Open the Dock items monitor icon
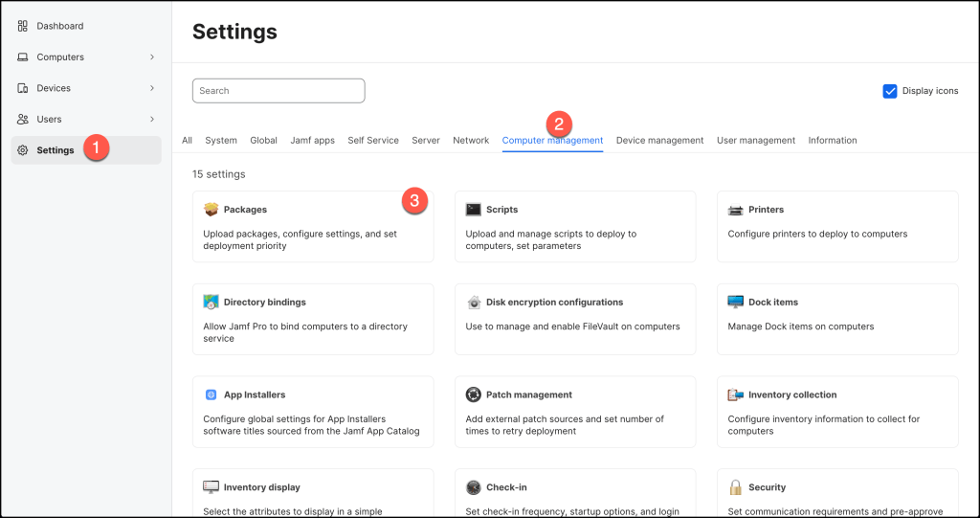The width and height of the screenshot is (980, 518). [x=735, y=303]
